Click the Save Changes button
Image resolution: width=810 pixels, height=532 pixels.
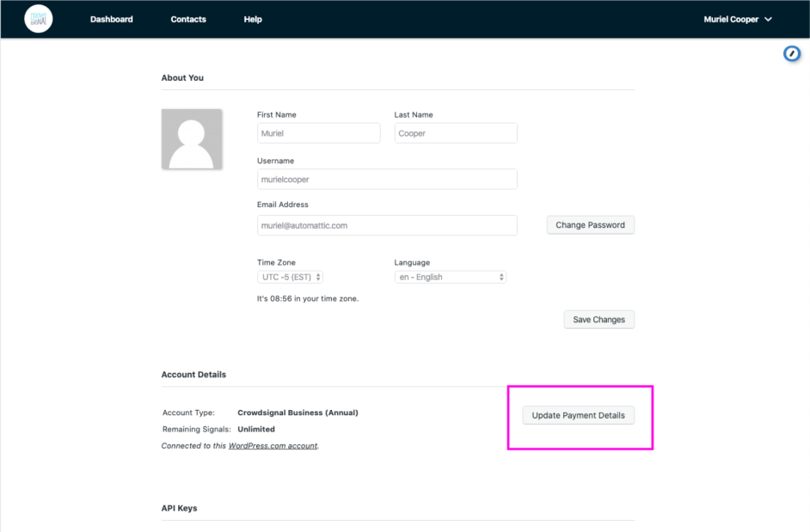(598, 320)
